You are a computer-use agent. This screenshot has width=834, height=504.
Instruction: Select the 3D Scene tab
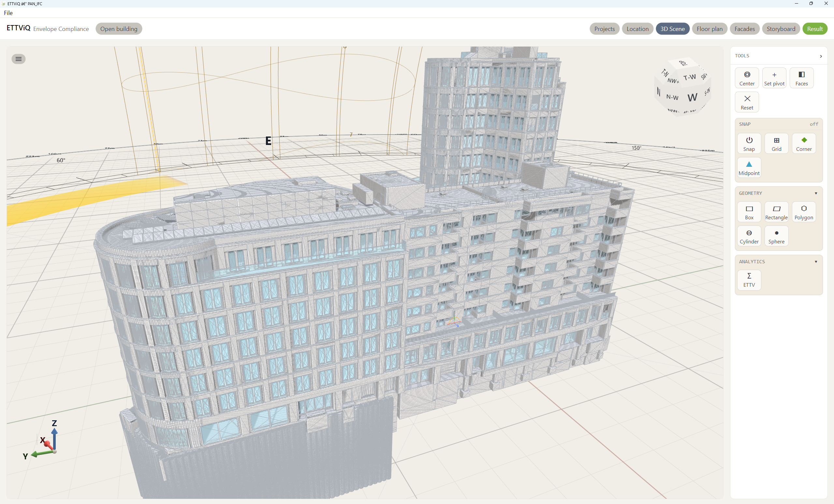pos(672,29)
